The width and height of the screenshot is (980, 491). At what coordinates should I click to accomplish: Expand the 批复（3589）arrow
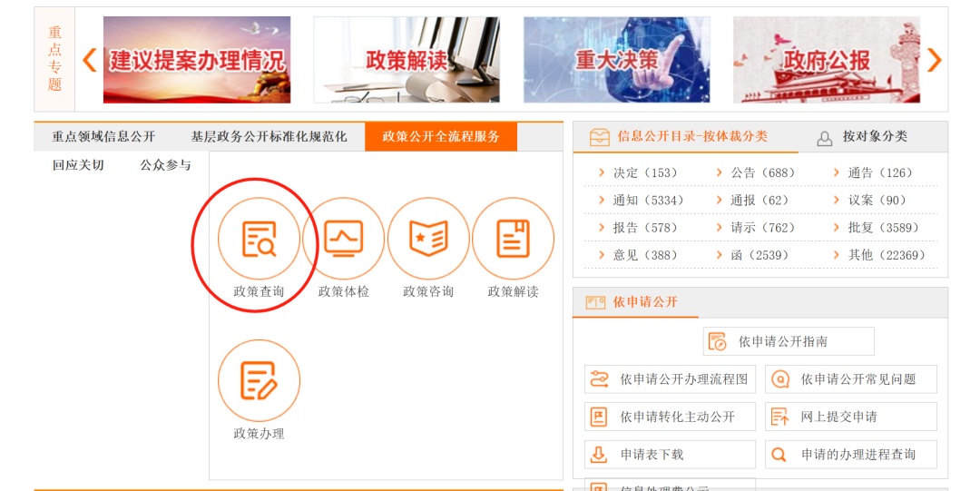tap(837, 228)
